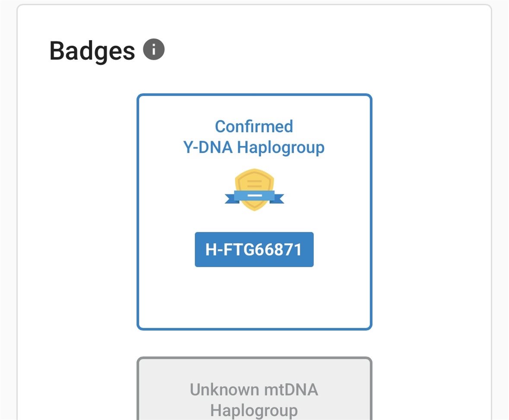Click the blue top border of Y-DNA card

[x=255, y=95]
